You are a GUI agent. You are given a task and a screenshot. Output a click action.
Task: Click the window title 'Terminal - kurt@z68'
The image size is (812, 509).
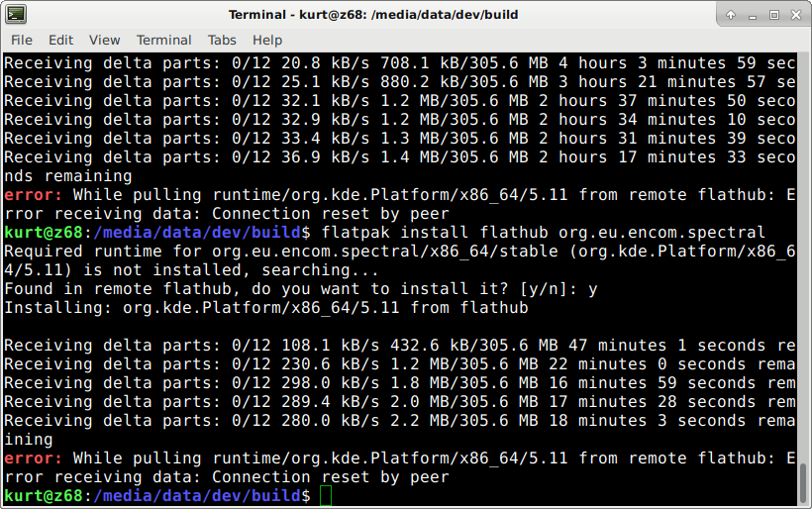[x=373, y=15]
